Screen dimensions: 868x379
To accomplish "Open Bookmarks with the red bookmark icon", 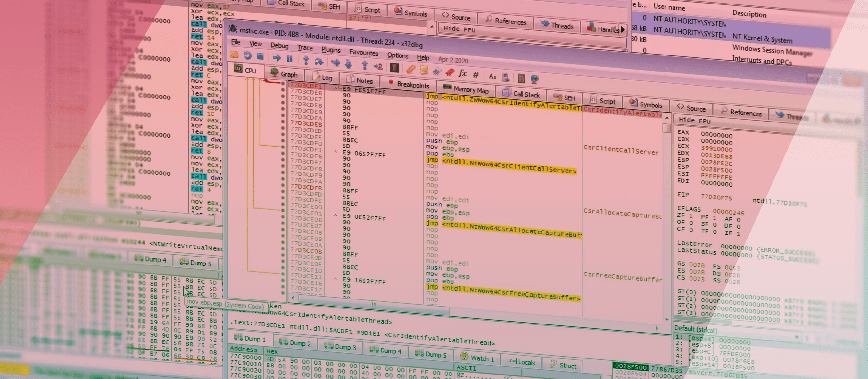I will (x=450, y=72).
